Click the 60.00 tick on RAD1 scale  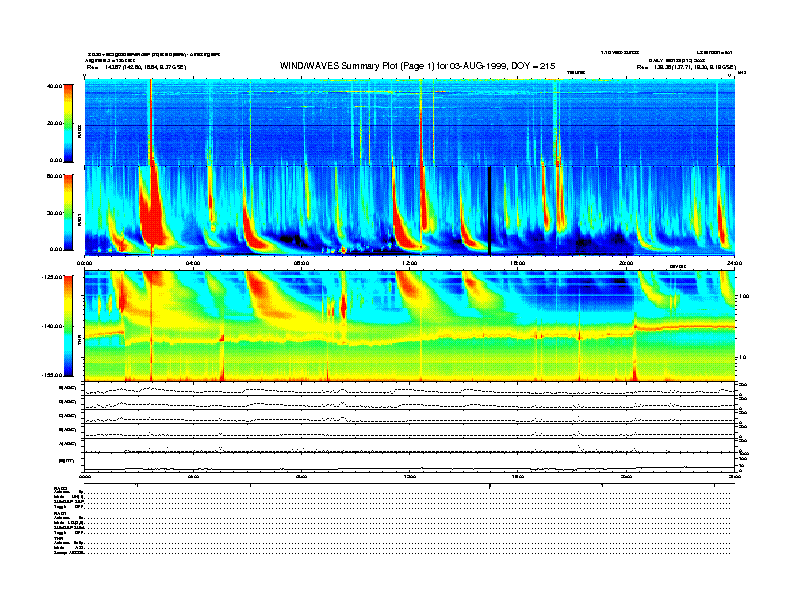54,176
